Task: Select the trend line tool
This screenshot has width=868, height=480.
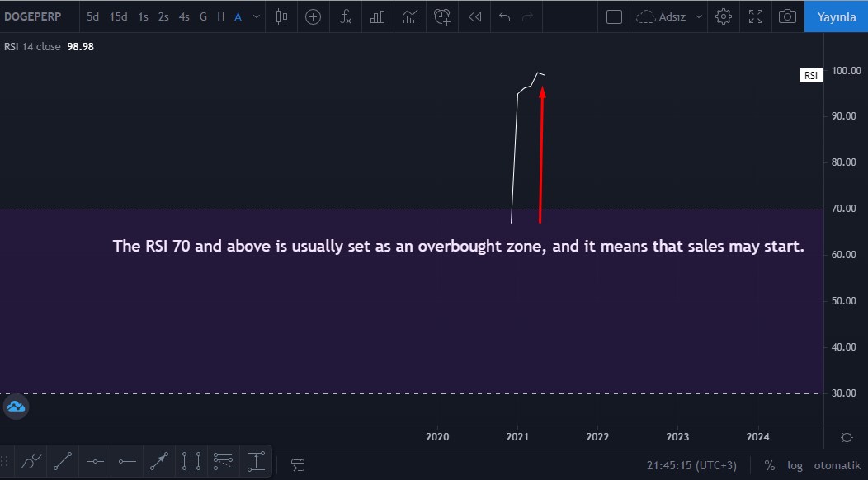Action: [x=63, y=461]
